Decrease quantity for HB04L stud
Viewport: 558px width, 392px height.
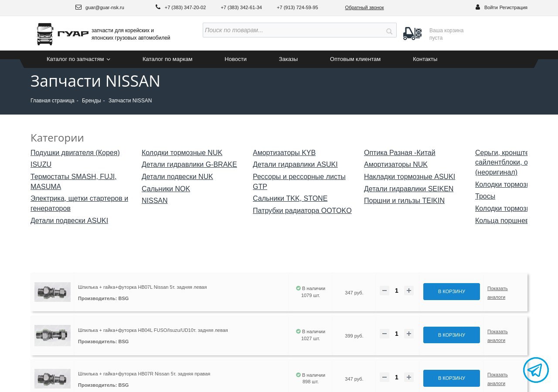[384, 334]
